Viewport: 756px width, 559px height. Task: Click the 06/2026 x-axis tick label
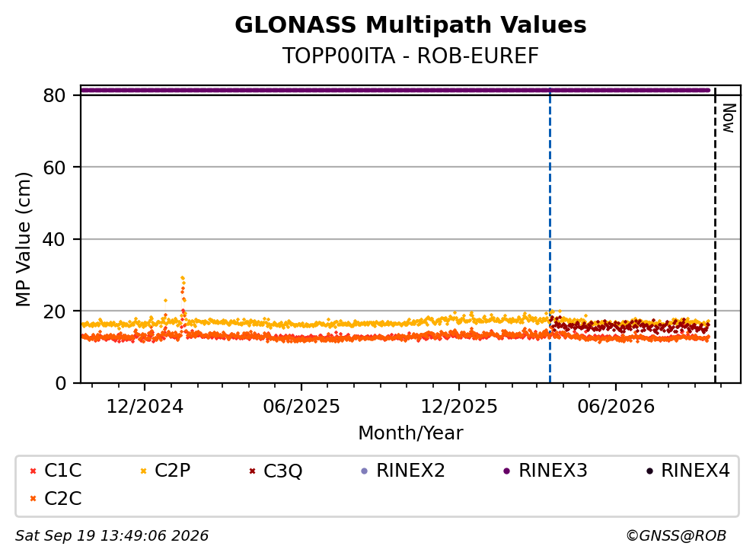click(616, 407)
